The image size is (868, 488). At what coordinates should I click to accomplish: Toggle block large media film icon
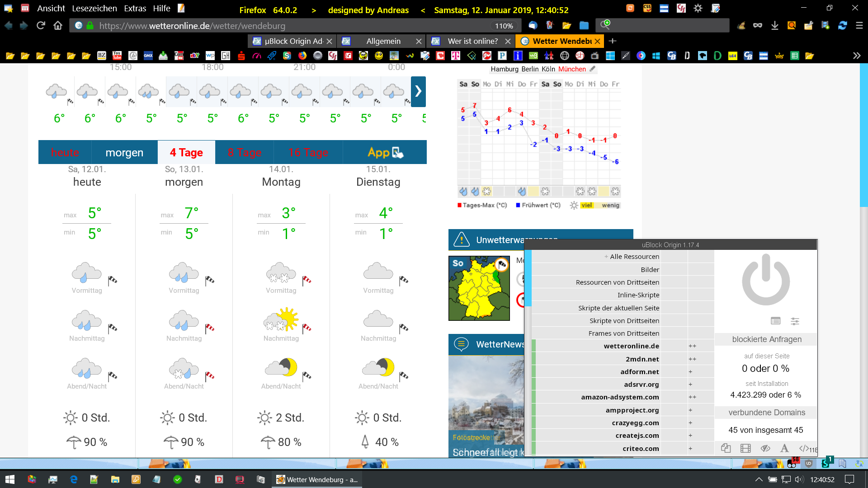tap(745, 448)
